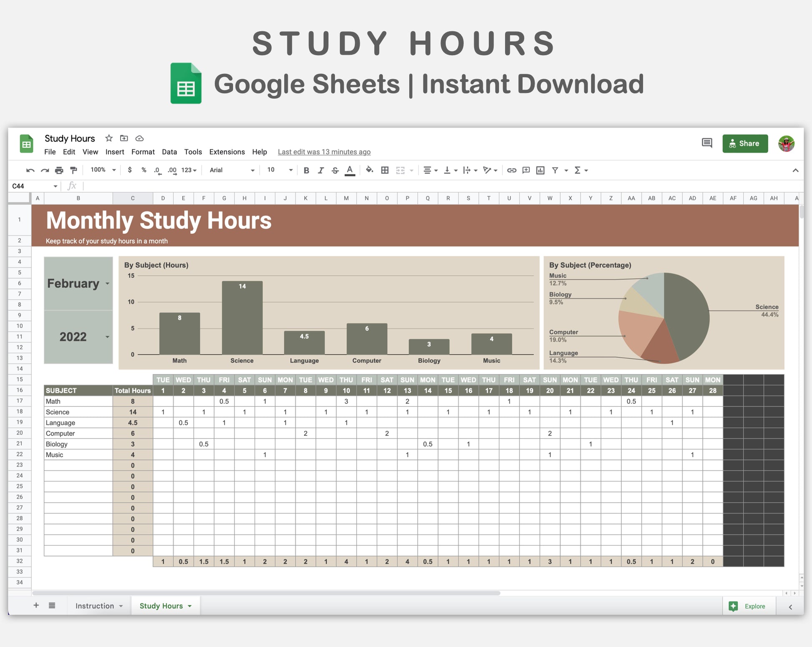This screenshot has height=647, width=812.
Task: Open the fill color bucket tool
Action: pyautogui.click(x=369, y=170)
